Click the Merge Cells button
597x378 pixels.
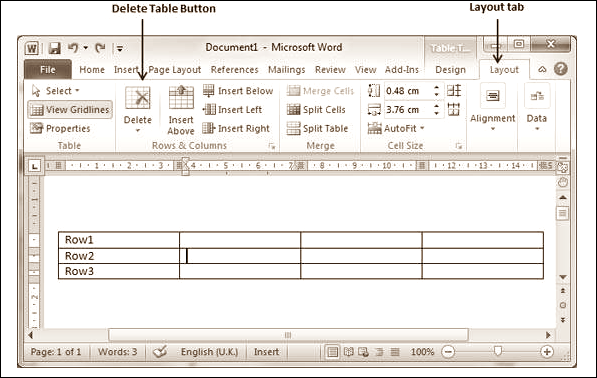point(320,91)
